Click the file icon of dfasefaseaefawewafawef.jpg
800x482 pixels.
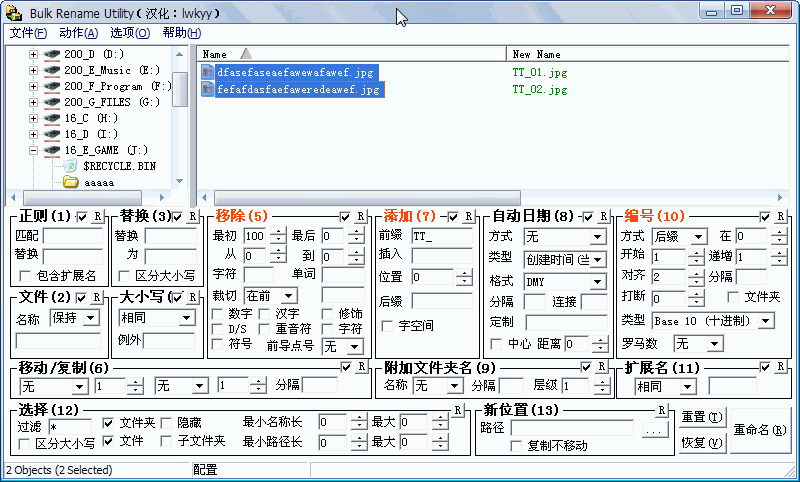(x=207, y=72)
